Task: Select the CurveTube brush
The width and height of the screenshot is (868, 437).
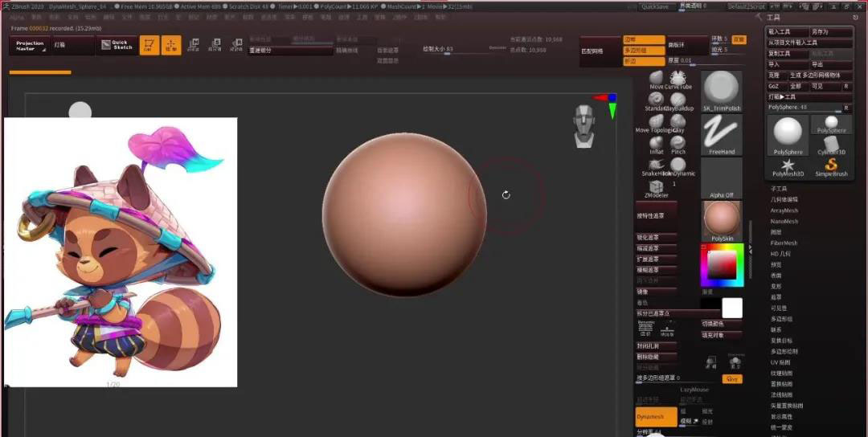Action: pos(678,78)
